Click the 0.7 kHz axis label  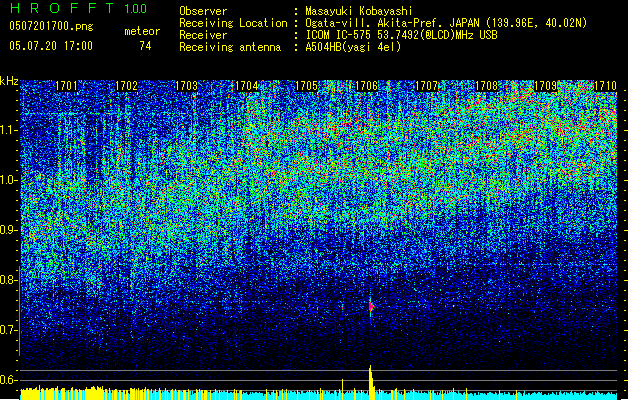(9, 330)
